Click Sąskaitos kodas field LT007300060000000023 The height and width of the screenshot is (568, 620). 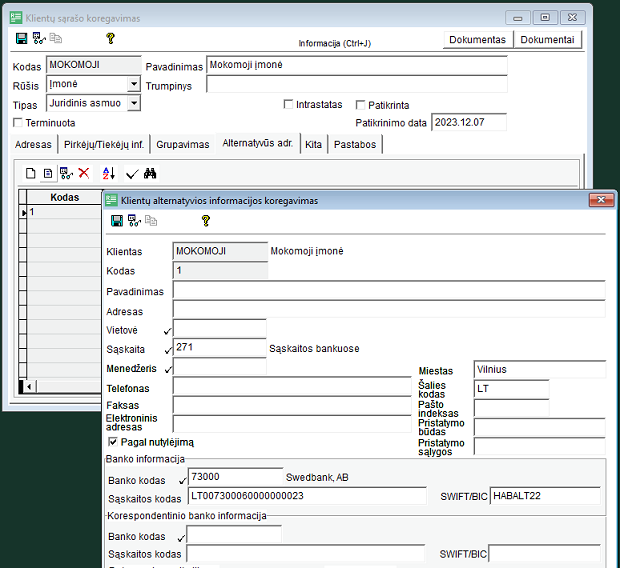coord(307,496)
